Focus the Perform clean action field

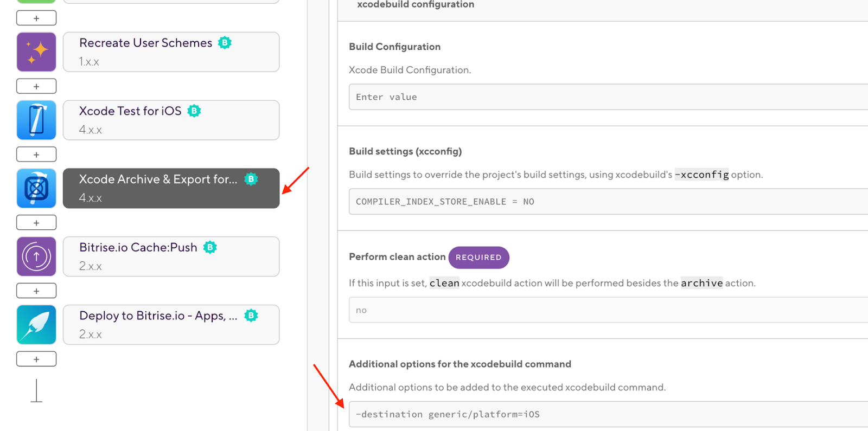click(608, 310)
